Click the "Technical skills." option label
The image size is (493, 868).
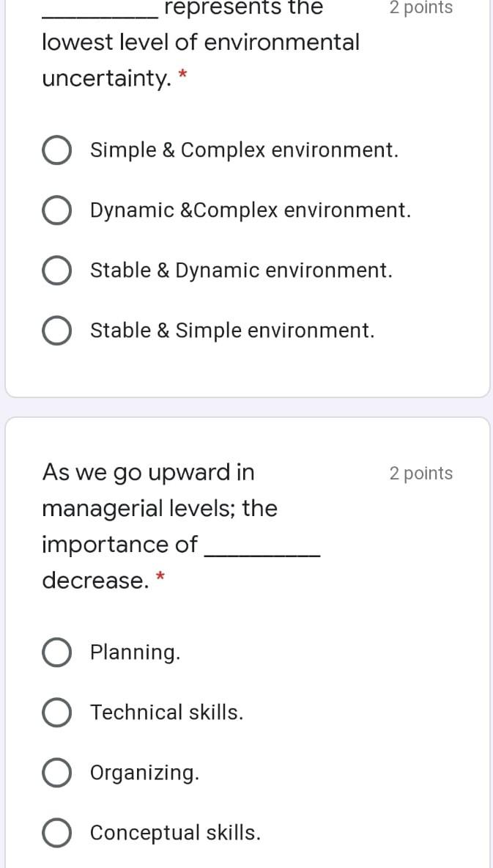[166, 713]
